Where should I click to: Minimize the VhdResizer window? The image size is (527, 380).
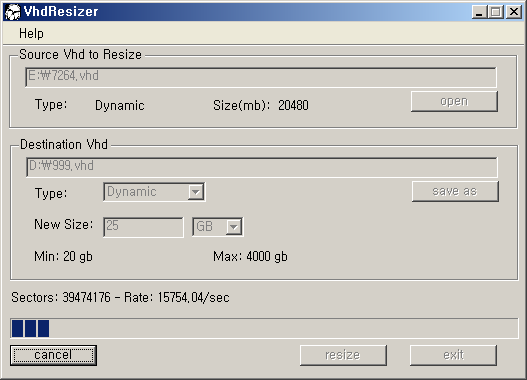coord(479,12)
